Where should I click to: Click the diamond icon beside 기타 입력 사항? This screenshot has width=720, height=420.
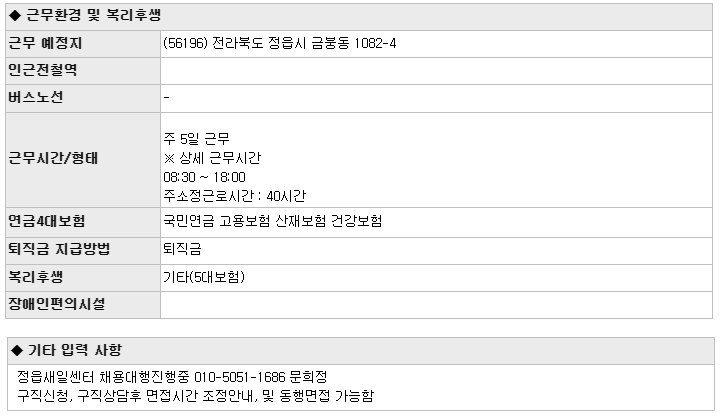click(17, 351)
